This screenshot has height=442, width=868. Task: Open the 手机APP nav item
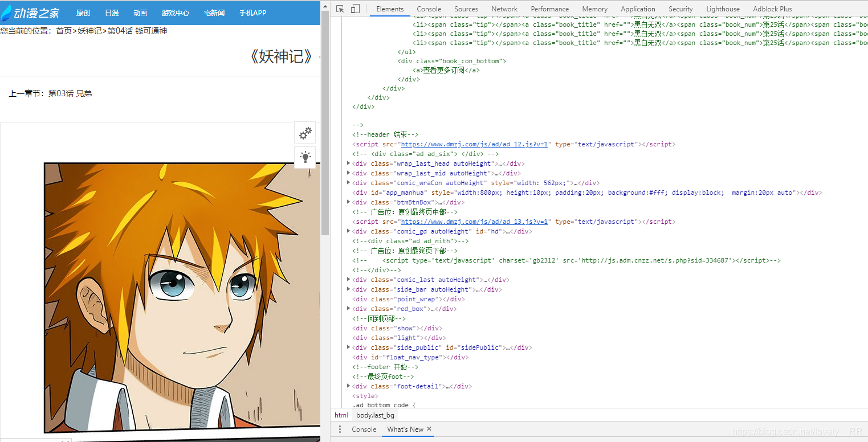[x=252, y=13]
